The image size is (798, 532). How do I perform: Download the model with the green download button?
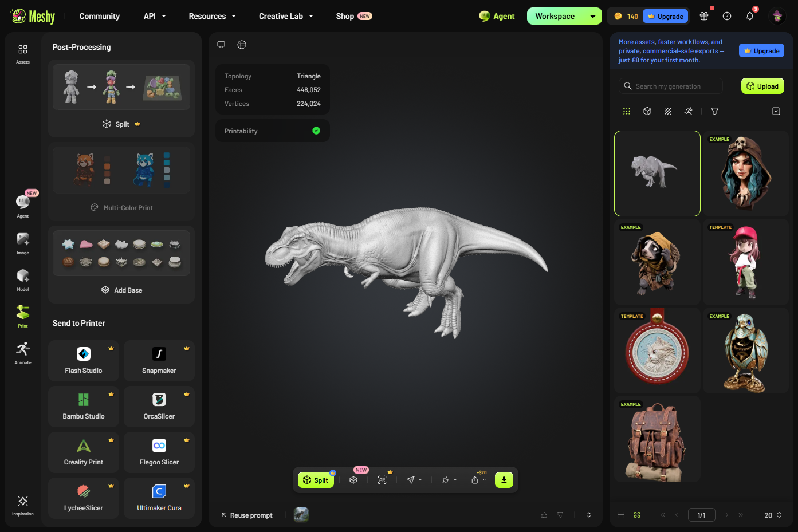[x=504, y=480]
